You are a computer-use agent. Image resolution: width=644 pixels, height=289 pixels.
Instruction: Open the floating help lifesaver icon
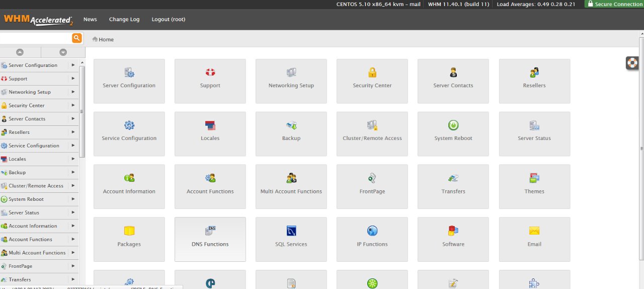(632, 63)
